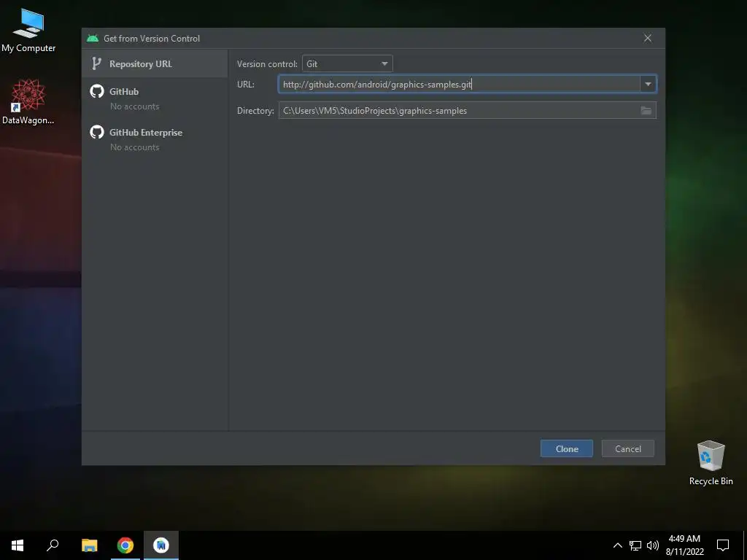Click the 'Version control:' label

click(x=267, y=64)
